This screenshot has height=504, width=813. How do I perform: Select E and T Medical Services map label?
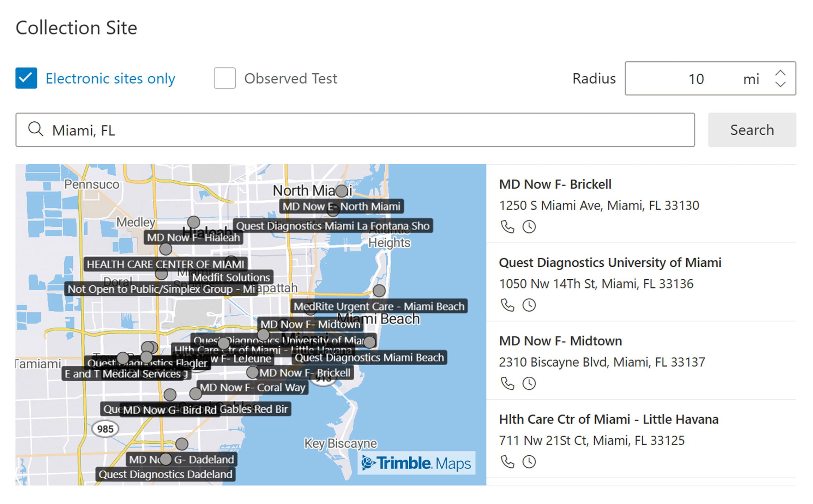[x=126, y=374]
